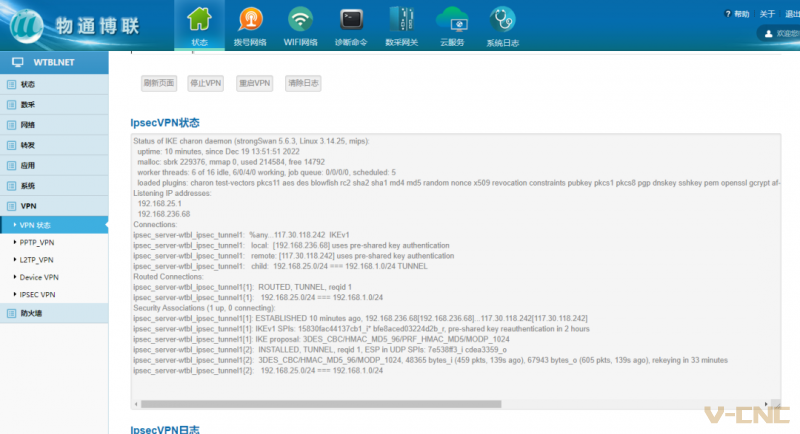Screen dimensions: 800x434
Task: Click the 'malloc: sbrk 229376' line
Action: tap(231, 162)
